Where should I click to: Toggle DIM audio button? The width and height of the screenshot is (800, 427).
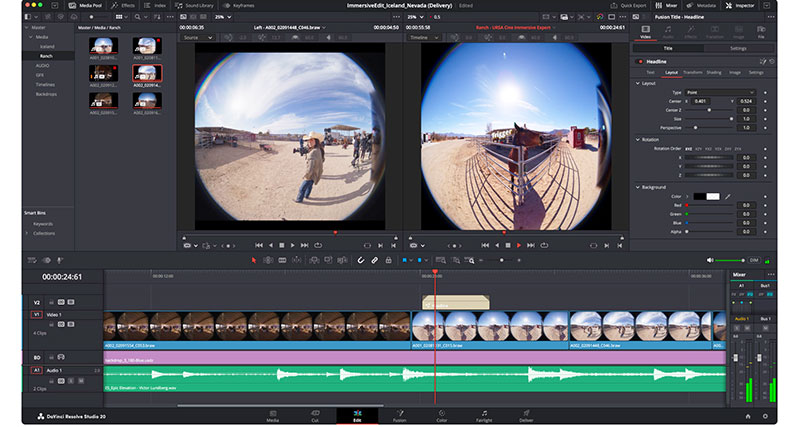(754, 260)
